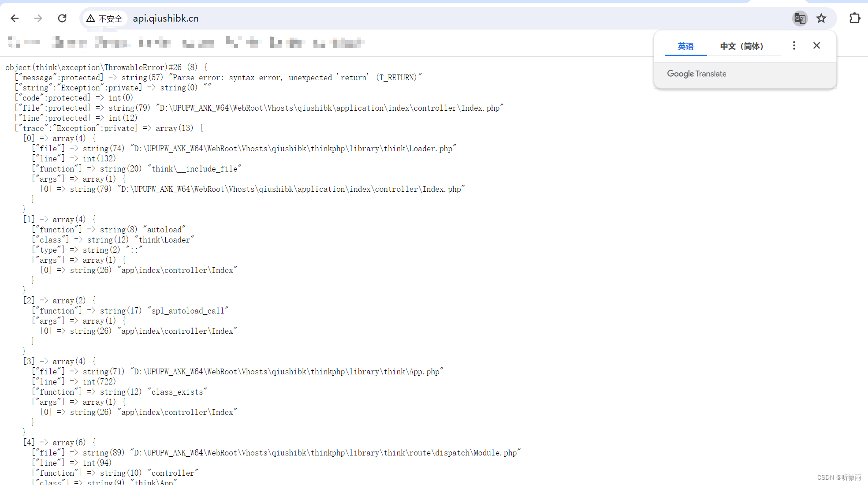The height and width of the screenshot is (485, 868).
Task: Click the api.qiushibk.cn address field
Action: tap(166, 19)
